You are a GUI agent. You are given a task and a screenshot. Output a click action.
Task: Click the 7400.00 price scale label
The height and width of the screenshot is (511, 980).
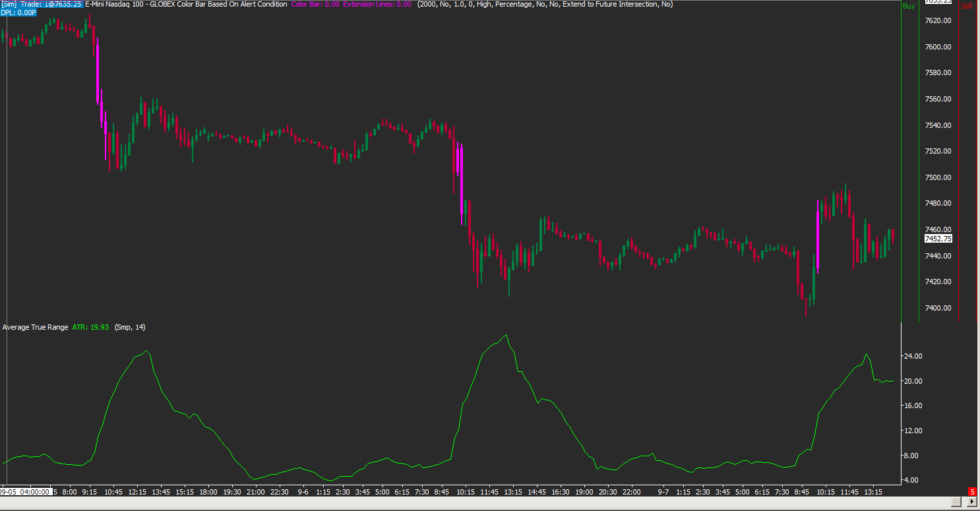coord(938,308)
